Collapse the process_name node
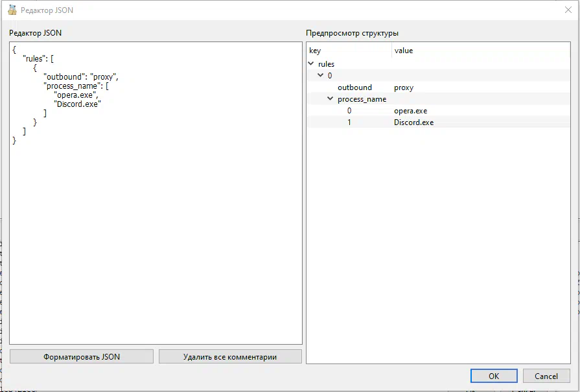The image size is (580, 392). point(330,98)
